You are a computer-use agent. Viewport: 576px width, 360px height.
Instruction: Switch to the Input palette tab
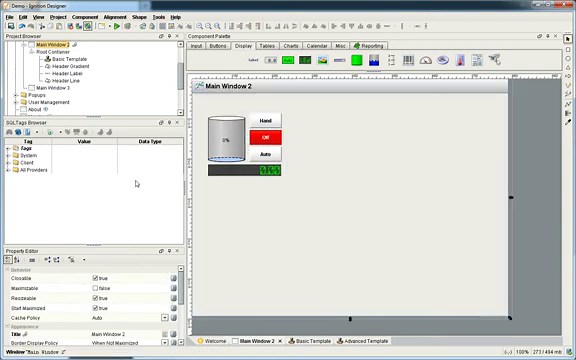[x=196, y=46]
